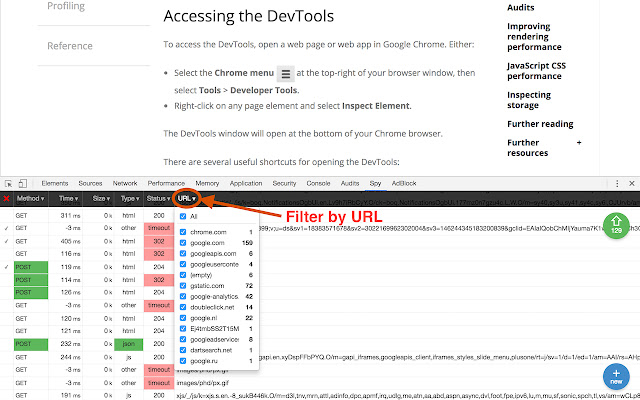Switch to the Security tab
The width and height of the screenshot is (640, 400).
point(284,184)
